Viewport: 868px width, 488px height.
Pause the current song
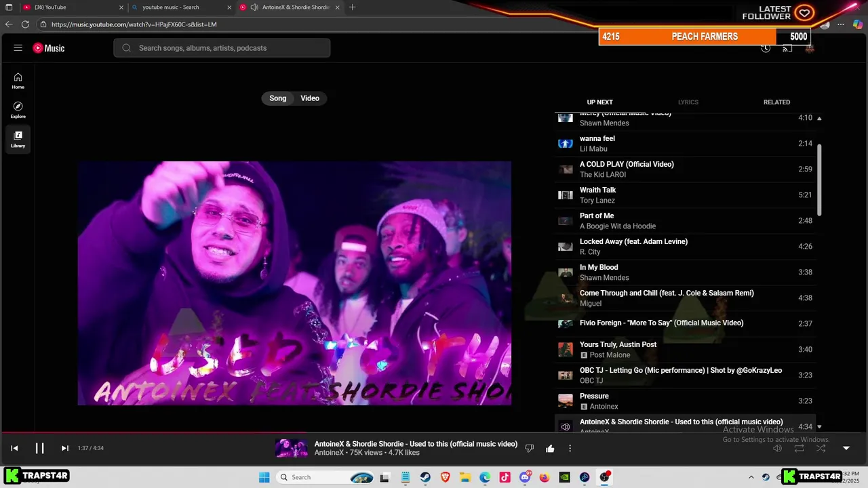tap(39, 448)
